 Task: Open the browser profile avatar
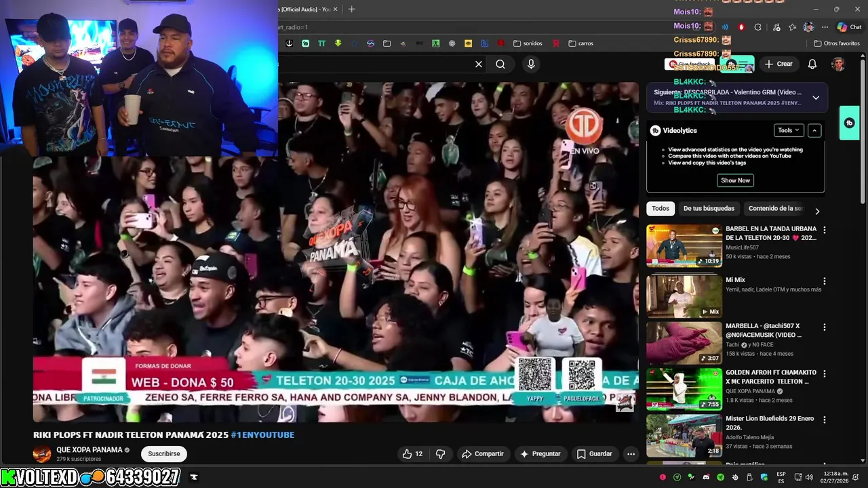point(808,27)
